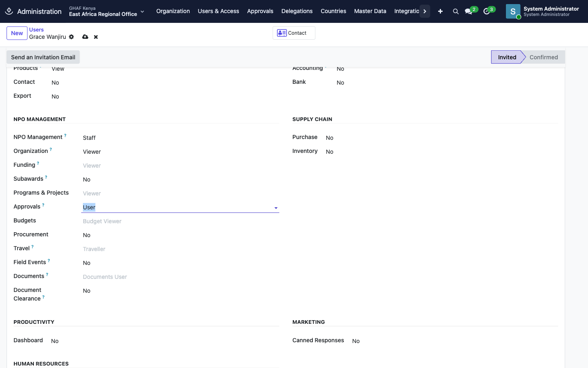Switch company from East Africa Regional Office

click(107, 11)
